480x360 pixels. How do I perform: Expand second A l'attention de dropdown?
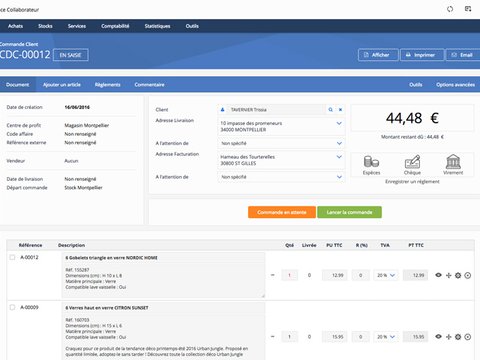339,177
